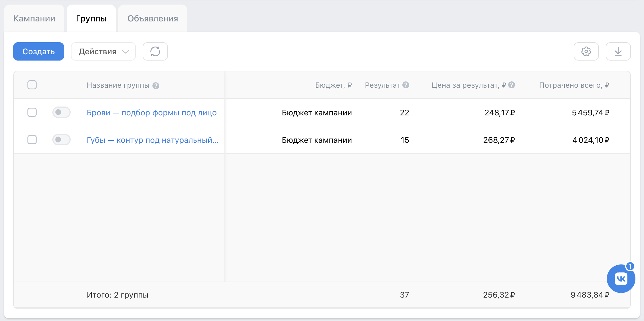Image resolution: width=644 pixels, height=321 pixels.
Task: Select the Группы tab
Action: point(91,19)
